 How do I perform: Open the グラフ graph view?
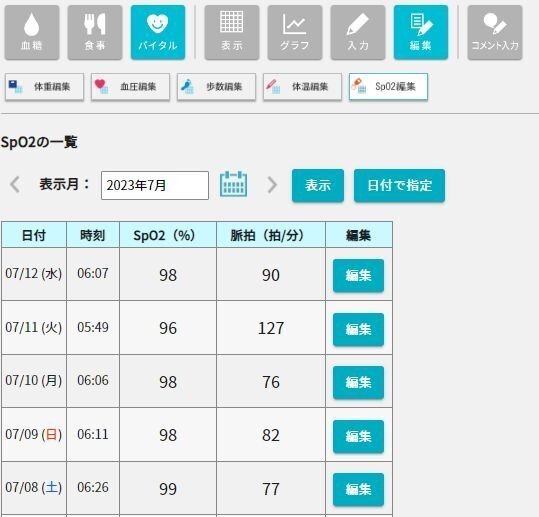click(295, 33)
